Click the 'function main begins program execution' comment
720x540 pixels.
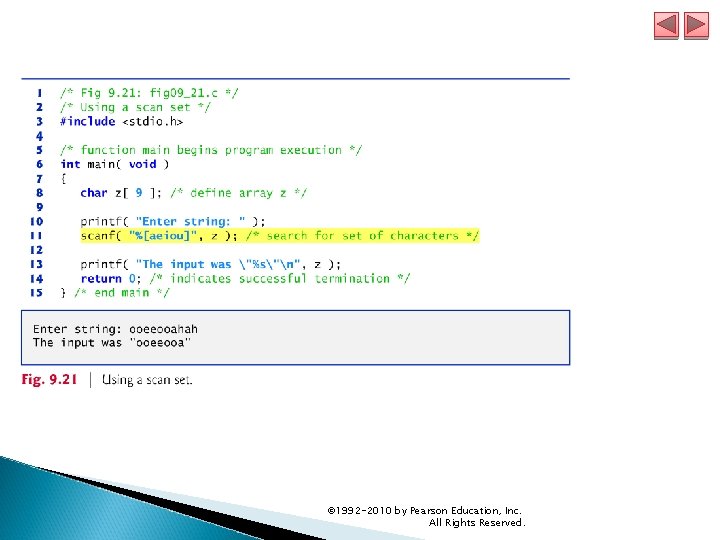pyautogui.click(x=211, y=150)
